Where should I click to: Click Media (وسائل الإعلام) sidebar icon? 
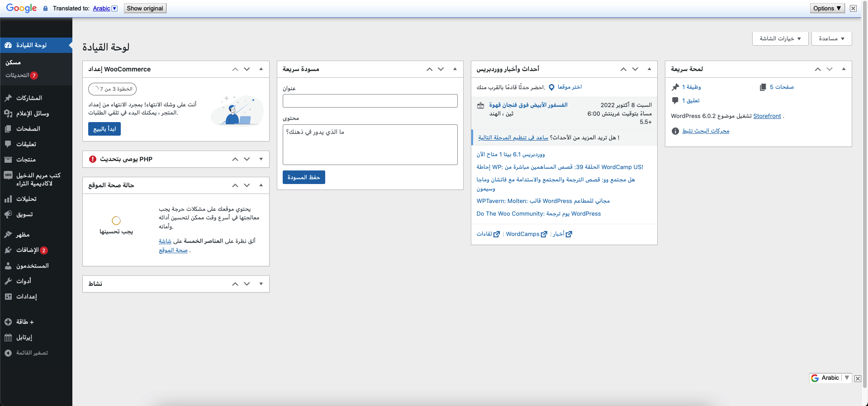tap(8, 113)
